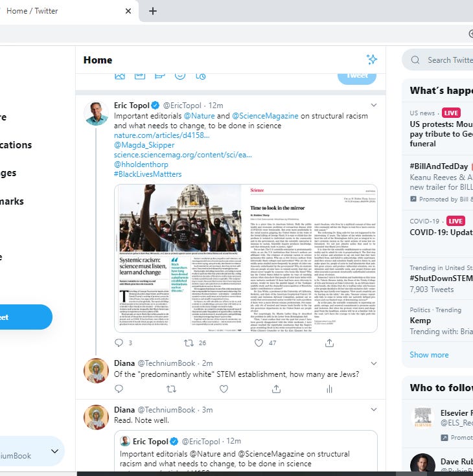Screen dimensions: 473x476
Task: Share Diana's STEM establishment tweet
Action: 276,389
